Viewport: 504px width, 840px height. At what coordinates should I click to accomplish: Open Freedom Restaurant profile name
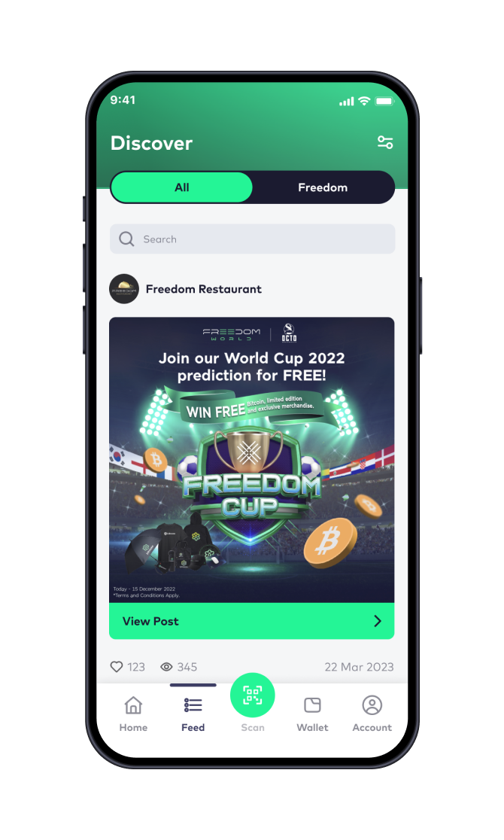point(204,289)
